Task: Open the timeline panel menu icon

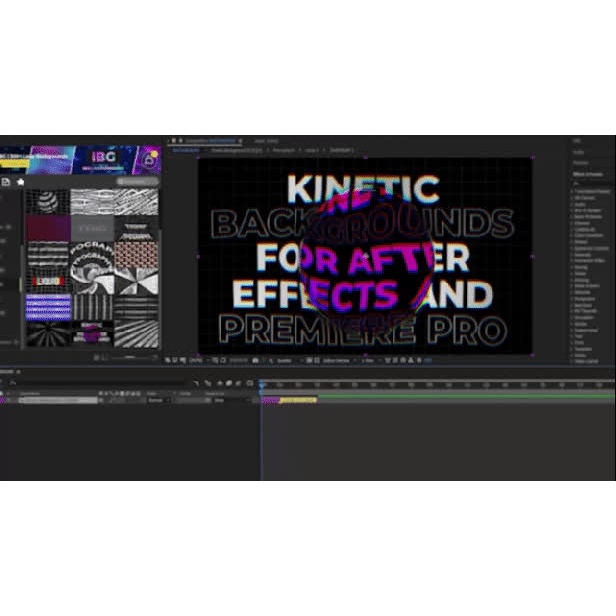Action: pyautogui.click(x=18, y=371)
